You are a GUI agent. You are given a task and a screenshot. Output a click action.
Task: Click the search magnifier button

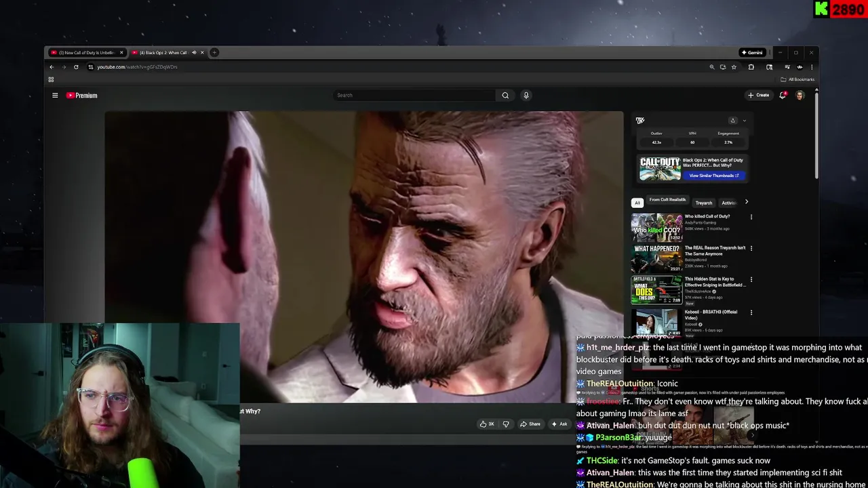pyautogui.click(x=505, y=96)
